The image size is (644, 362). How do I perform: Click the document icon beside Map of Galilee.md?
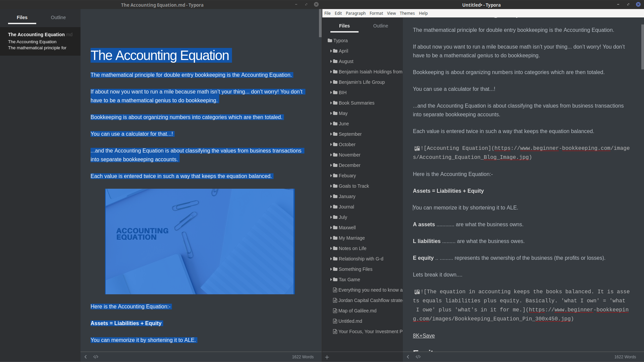(334, 311)
